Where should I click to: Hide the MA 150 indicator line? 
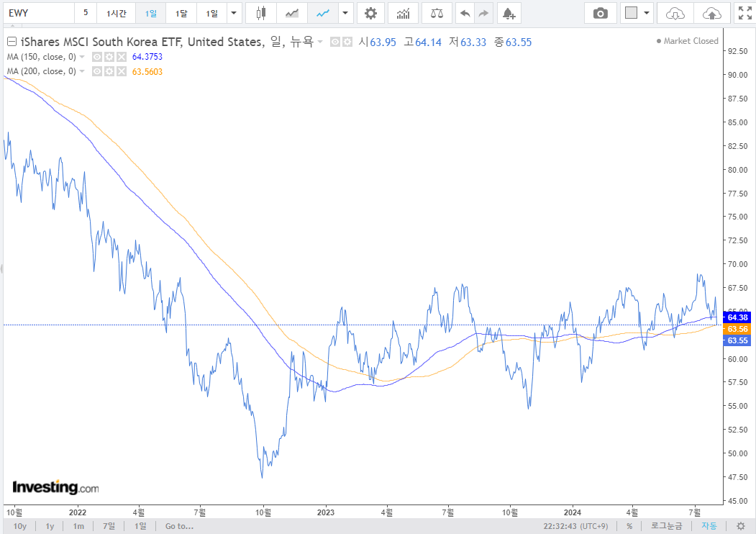coord(97,57)
